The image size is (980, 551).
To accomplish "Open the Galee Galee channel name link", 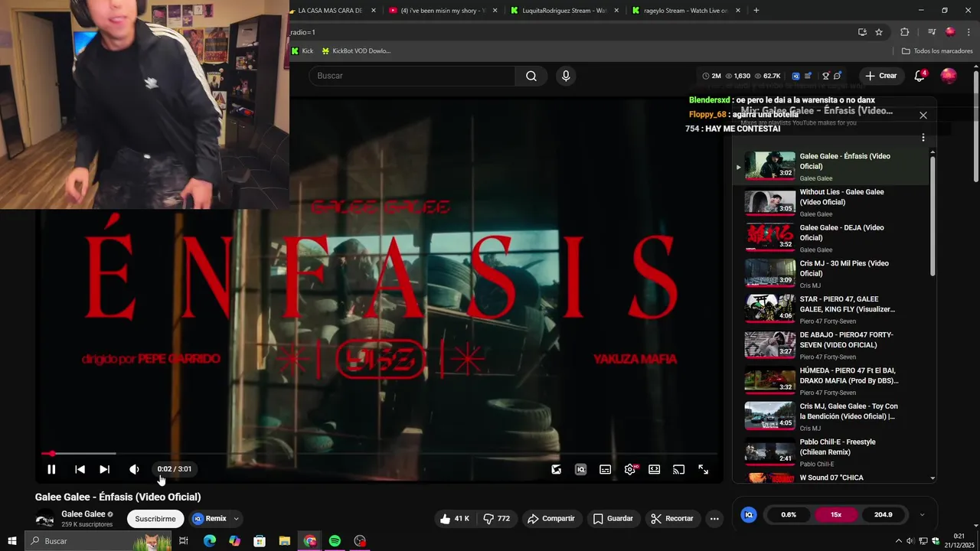I will 83,514.
